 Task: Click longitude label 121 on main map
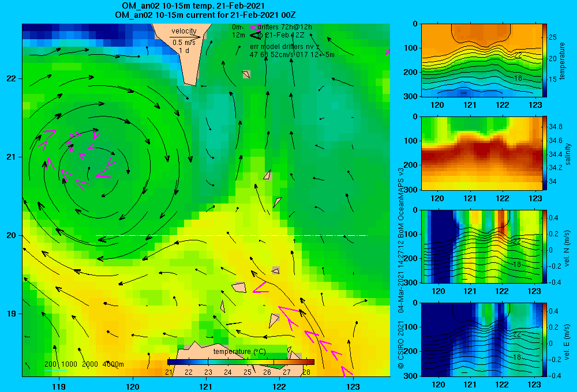tap(206, 387)
